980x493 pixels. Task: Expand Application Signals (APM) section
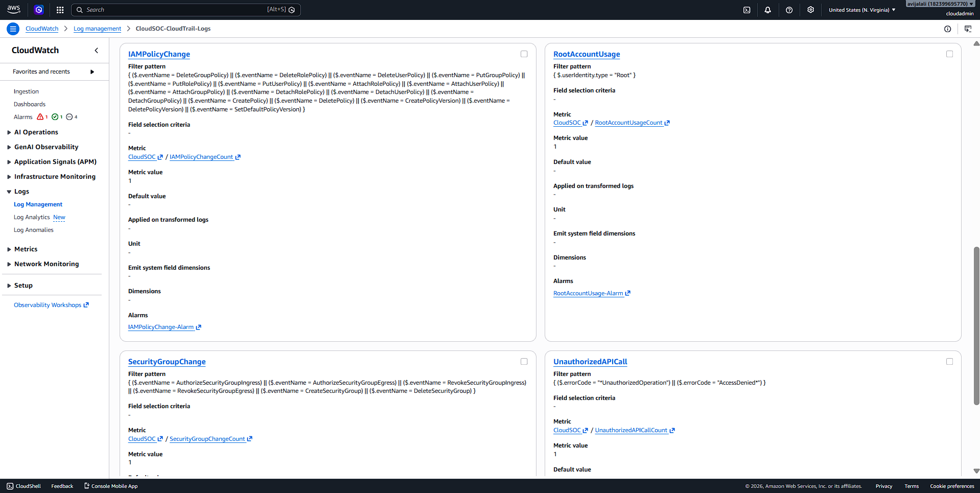click(9, 162)
